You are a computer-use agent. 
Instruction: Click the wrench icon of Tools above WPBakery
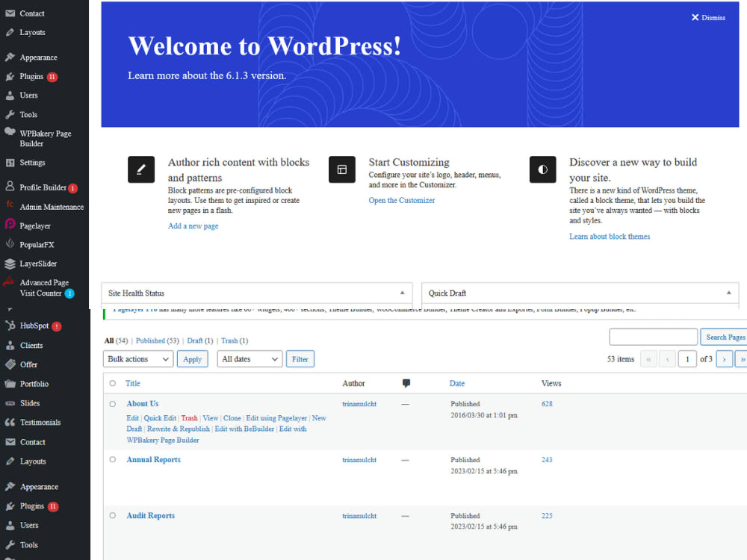[x=10, y=115]
